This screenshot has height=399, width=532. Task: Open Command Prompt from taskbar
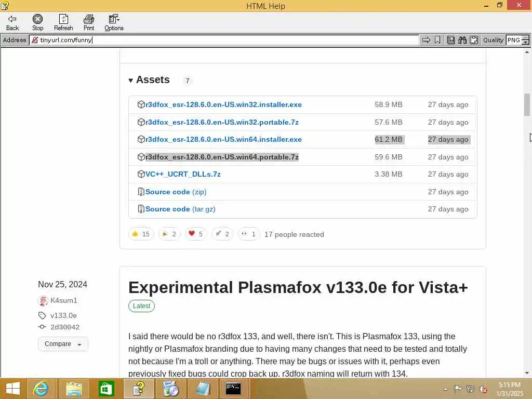click(234, 389)
